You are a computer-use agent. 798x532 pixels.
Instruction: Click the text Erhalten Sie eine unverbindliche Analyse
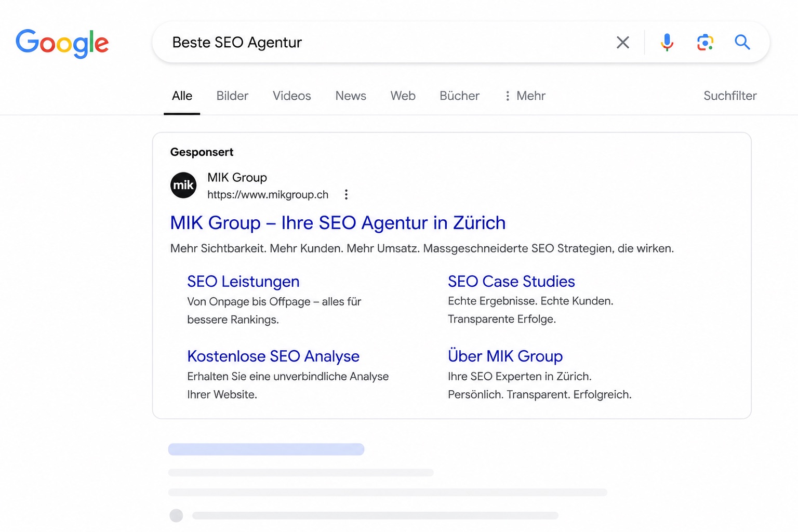(288, 377)
